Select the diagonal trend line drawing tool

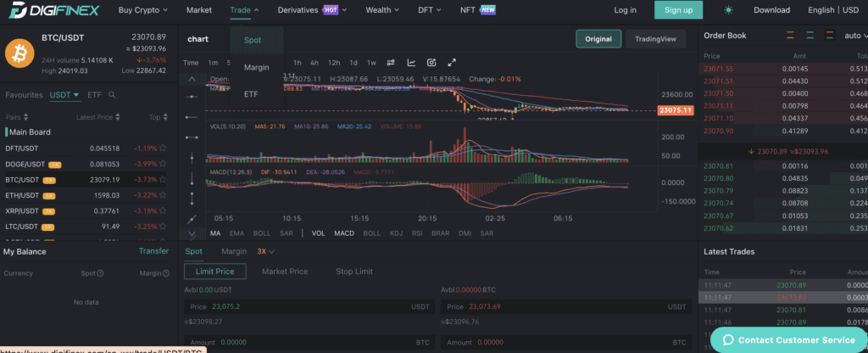click(x=192, y=220)
